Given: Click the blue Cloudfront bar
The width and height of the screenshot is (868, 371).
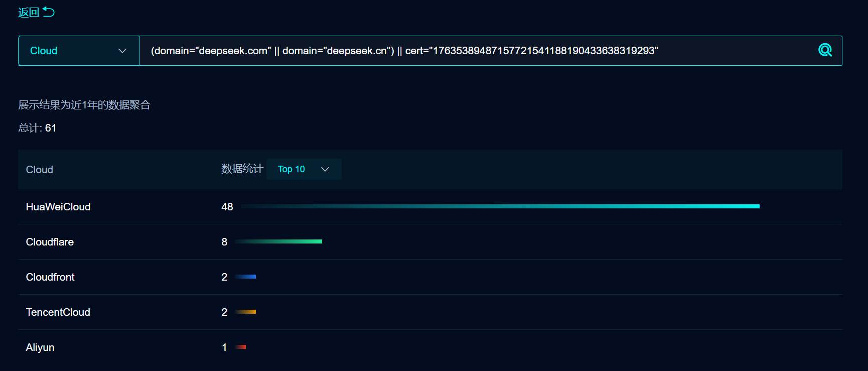Looking at the screenshot, I should (245, 277).
